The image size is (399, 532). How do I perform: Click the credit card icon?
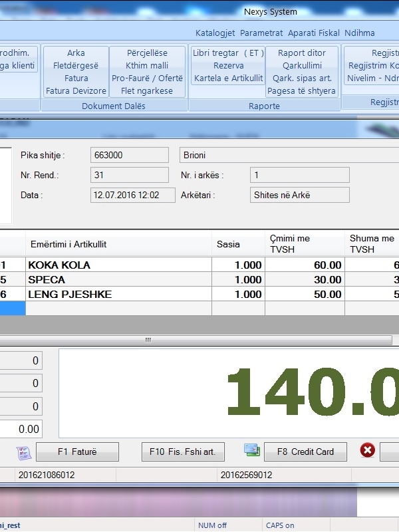(x=251, y=451)
